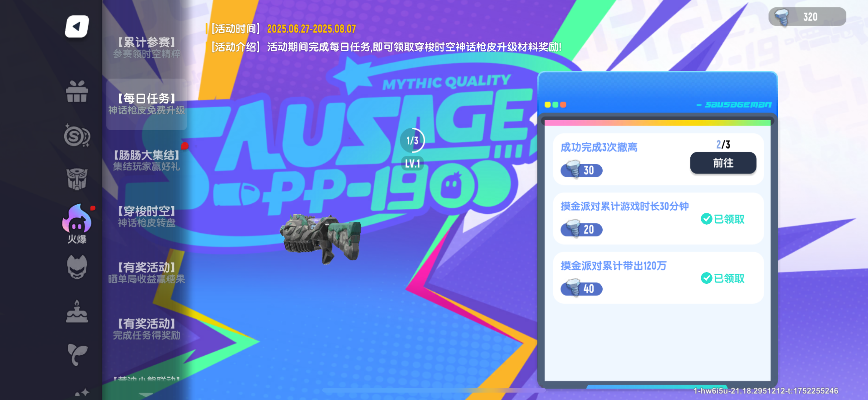The height and width of the screenshot is (400, 868).
Task: Tap 已领取 for 带出120万 task
Action: [722, 278]
